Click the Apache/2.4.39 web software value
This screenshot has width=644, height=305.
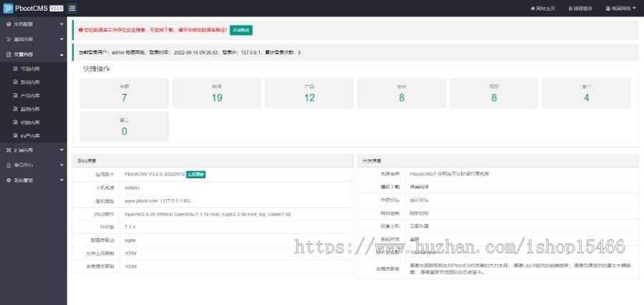click(208, 214)
